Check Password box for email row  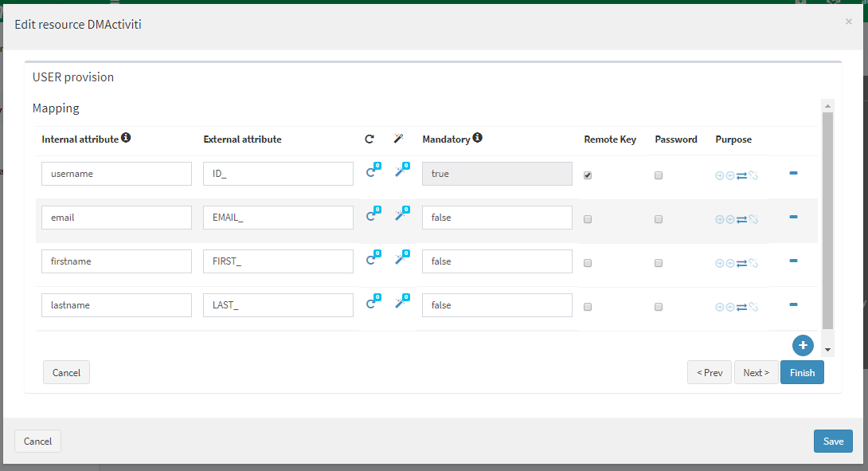659,219
